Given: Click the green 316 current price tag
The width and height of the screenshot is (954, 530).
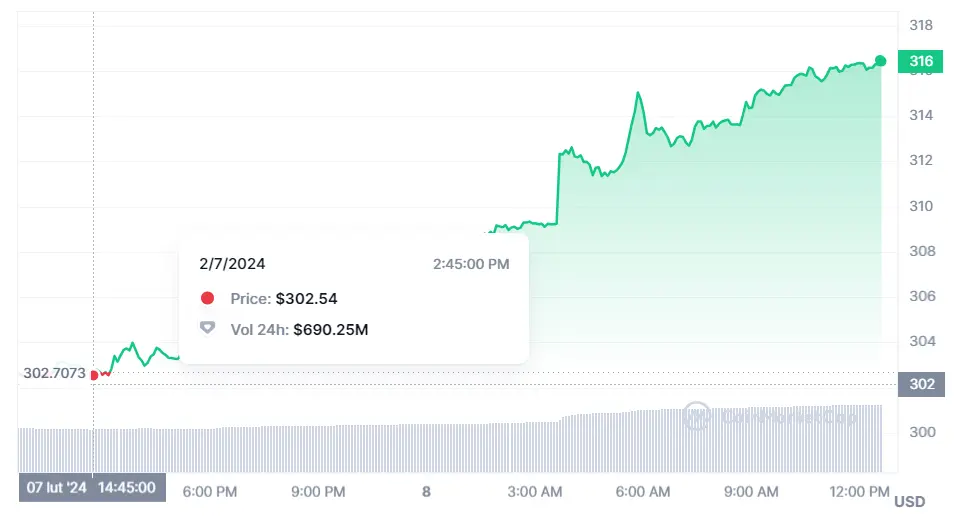Looking at the screenshot, I should click(x=921, y=62).
